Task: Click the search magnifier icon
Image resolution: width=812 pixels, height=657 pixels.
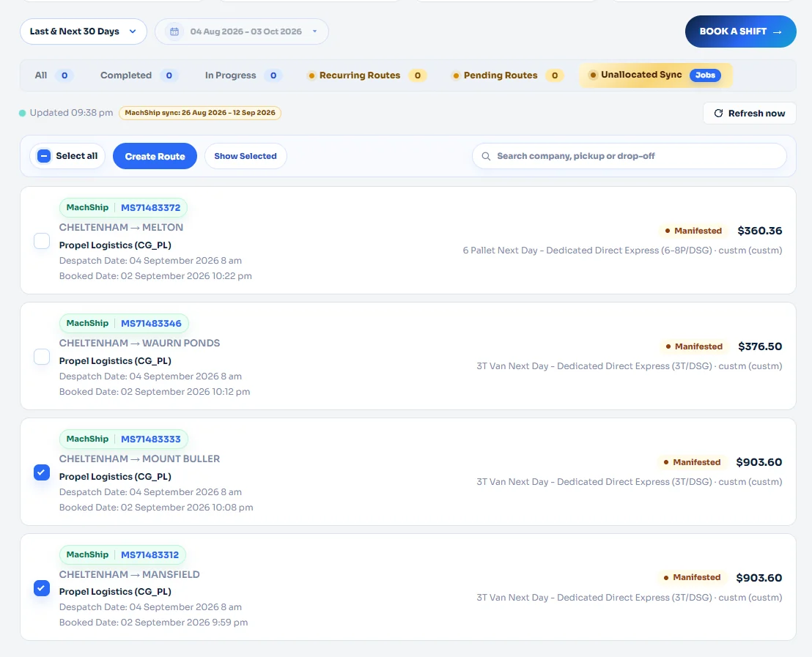Action: pos(486,156)
